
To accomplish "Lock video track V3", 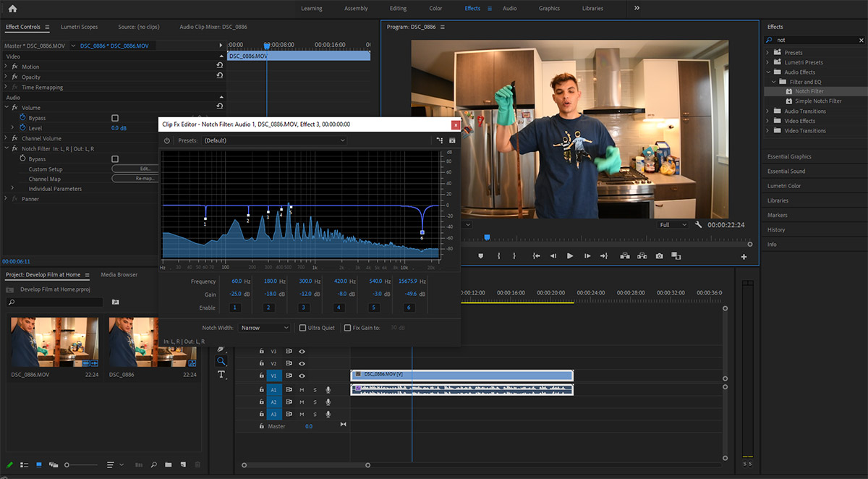I will tap(262, 351).
